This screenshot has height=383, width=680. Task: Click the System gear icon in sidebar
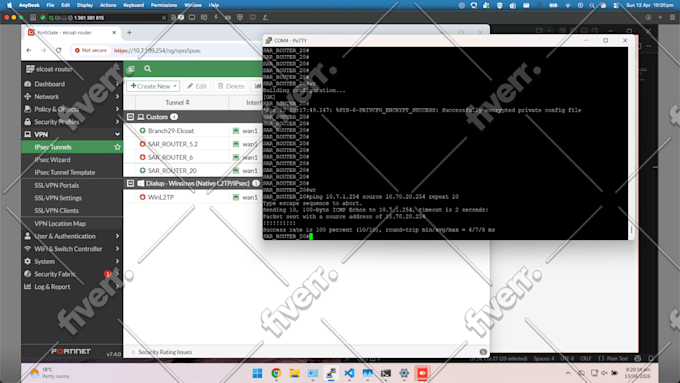pyautogui.click(x=28, y=261)
